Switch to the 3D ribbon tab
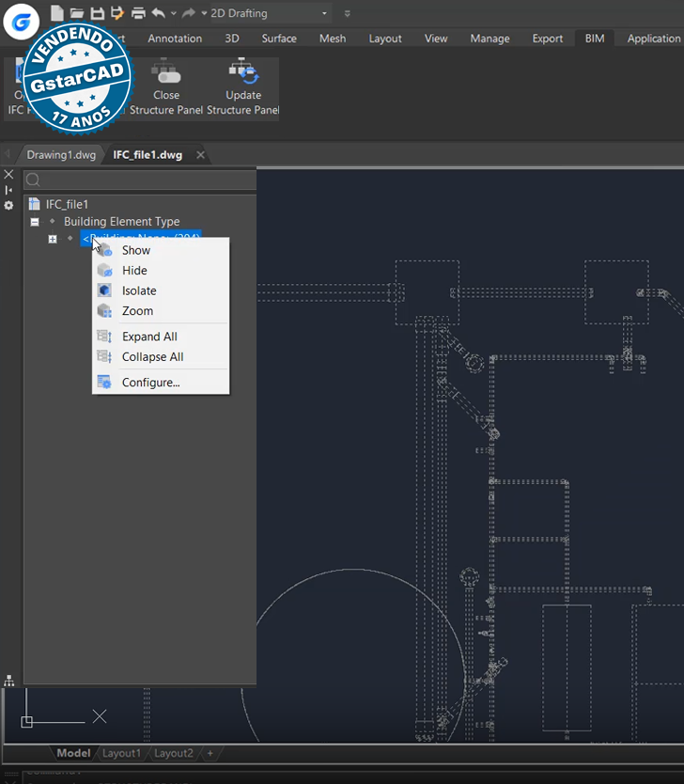The height and width of the screenshot is (784, 684). pyautogui.click(x=232, y=39)
